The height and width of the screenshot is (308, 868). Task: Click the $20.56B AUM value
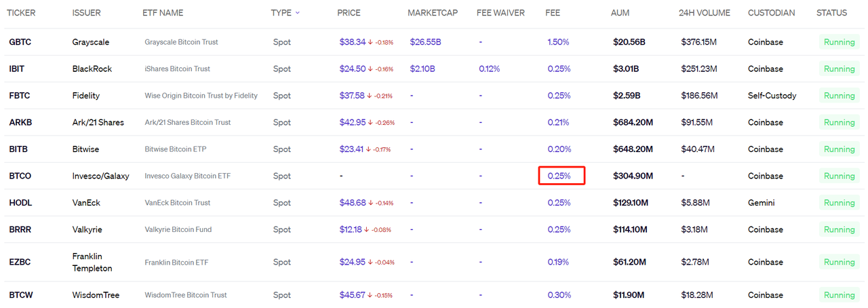pyautogui.click(x=629, y=42)
